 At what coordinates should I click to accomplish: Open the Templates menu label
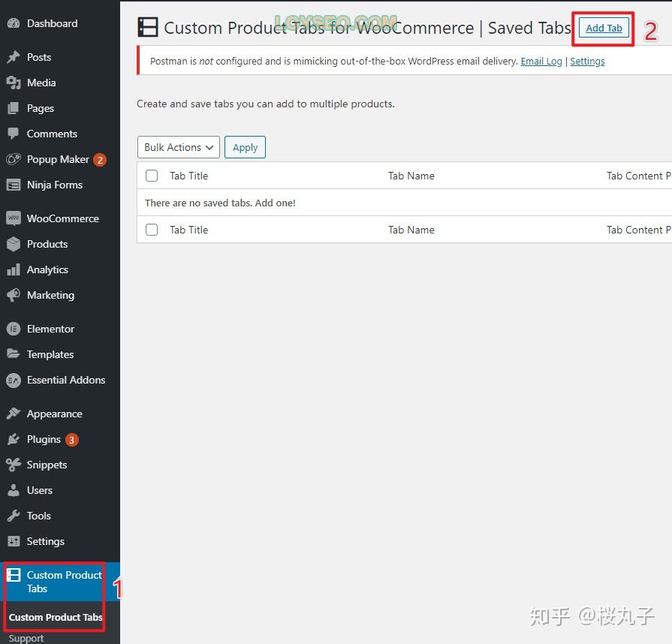(x=50, y=354)
